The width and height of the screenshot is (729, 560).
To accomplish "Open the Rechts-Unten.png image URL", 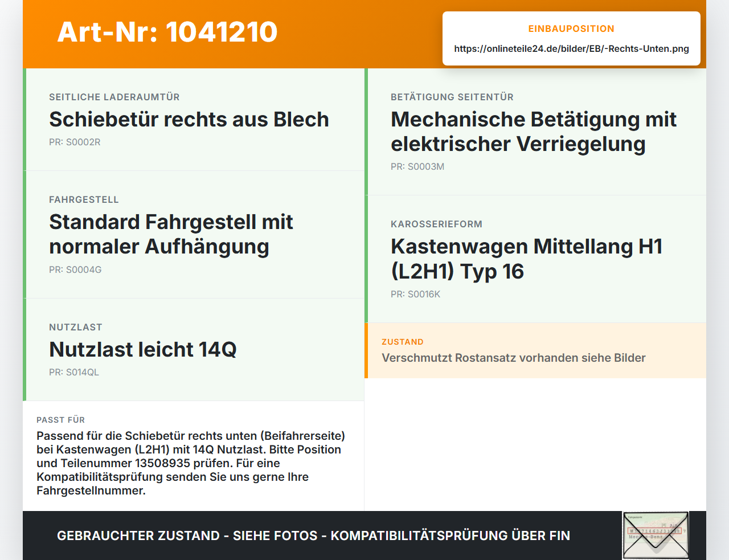I will click(571, 48).
